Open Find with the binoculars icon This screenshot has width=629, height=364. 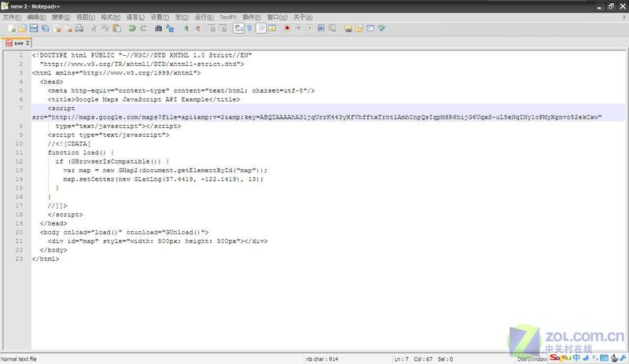tap(159, 28)
